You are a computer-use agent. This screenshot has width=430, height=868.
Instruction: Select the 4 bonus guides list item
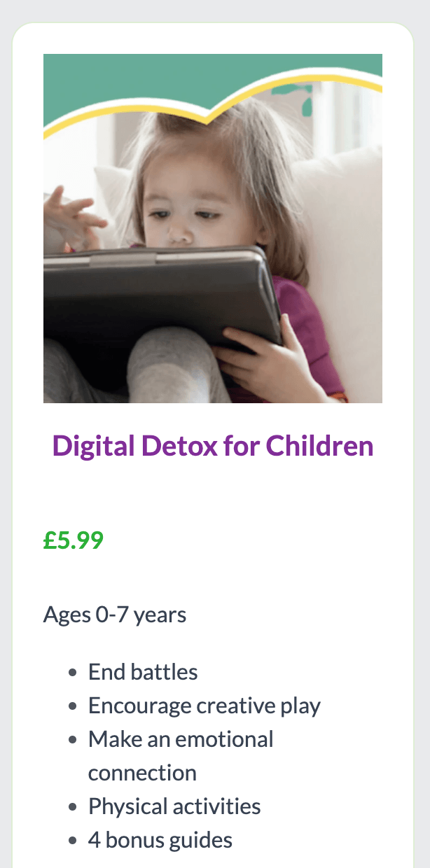coord(160,840)
